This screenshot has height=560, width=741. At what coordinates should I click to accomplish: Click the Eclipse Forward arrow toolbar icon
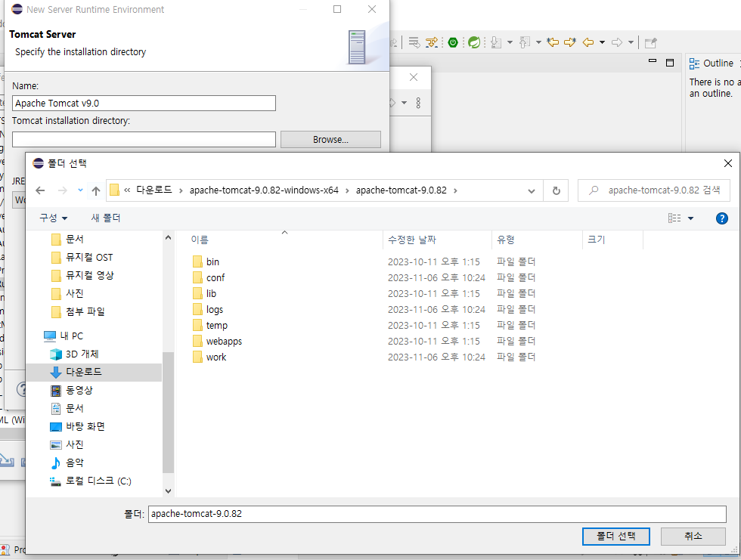[x=617, y=42]
